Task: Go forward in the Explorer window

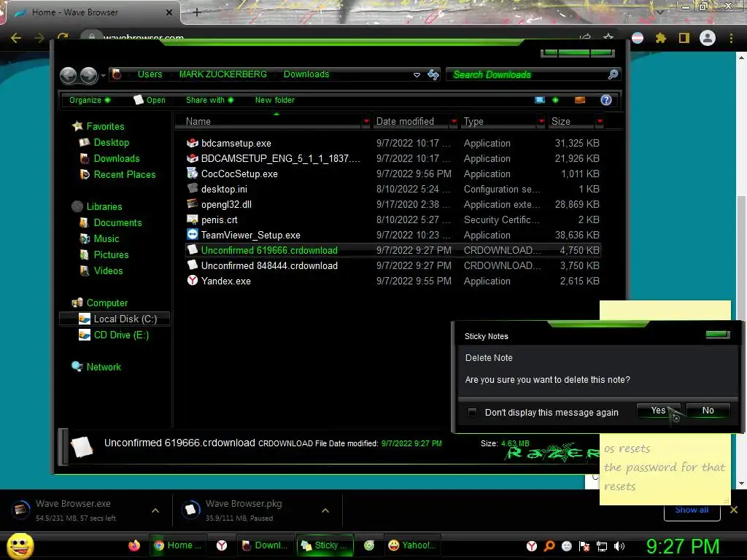Action: (x=88, y=75)
